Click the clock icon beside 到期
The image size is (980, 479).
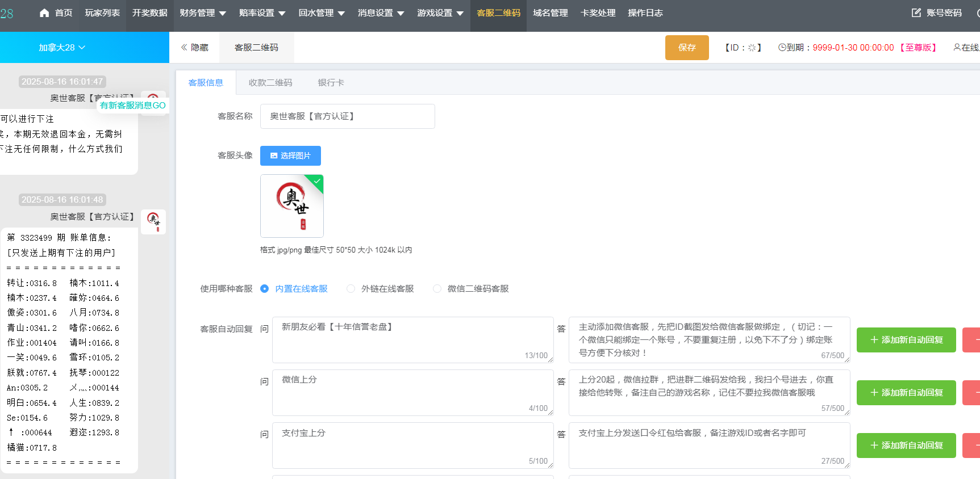[782, 48]
